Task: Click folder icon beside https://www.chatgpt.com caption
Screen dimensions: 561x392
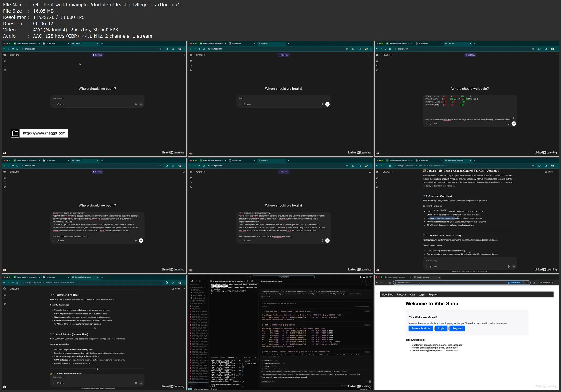Action: 15,133
